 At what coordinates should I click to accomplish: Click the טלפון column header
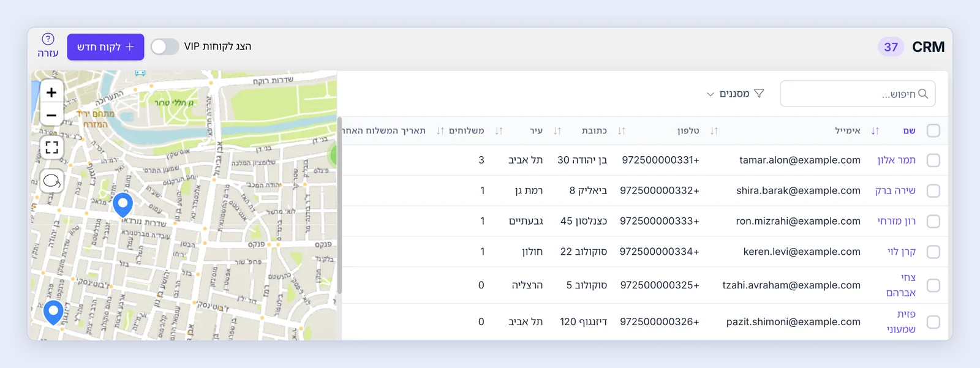[688, 130]
